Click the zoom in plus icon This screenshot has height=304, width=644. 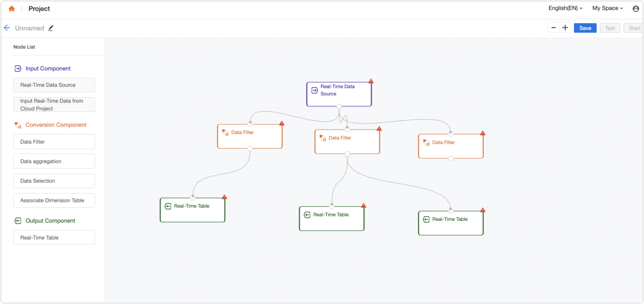(x=565, y=28)
